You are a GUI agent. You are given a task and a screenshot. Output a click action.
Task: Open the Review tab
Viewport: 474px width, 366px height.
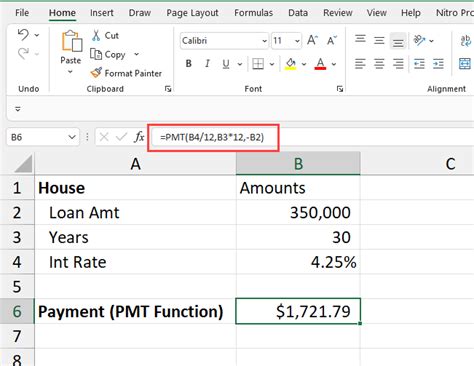coord(338,13)
